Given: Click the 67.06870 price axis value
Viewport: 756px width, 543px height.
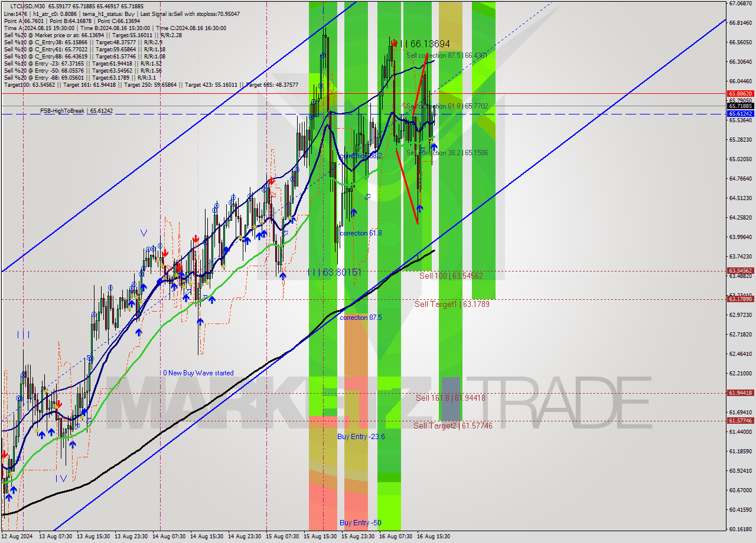Looking at the screenshot, I should pyautogui.click(x=741, y=4).
